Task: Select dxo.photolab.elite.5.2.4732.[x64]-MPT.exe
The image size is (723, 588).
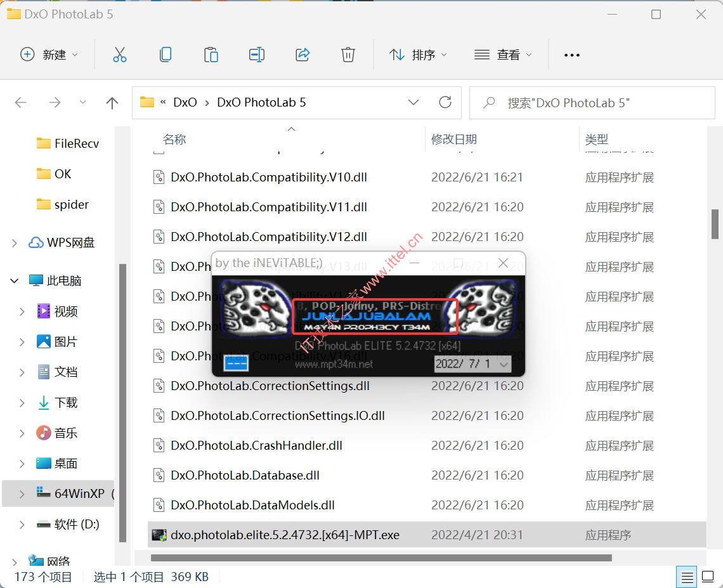Action: click(x=427, y=535)
